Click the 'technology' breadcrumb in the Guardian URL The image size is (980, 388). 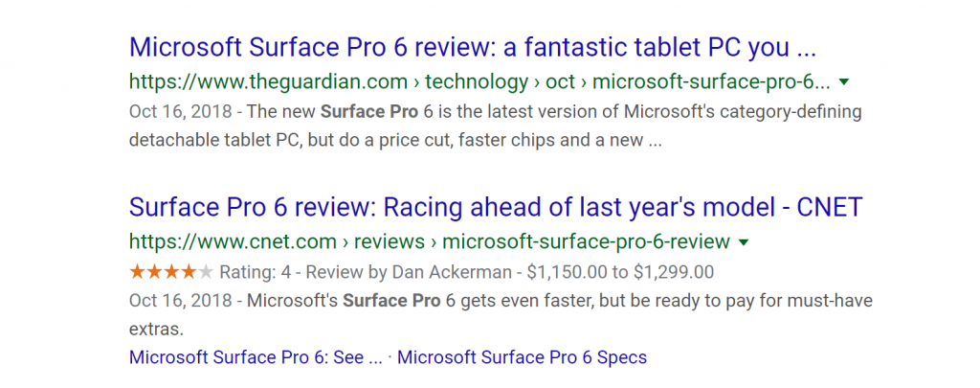pyautogui.click(x=477, y=81)
